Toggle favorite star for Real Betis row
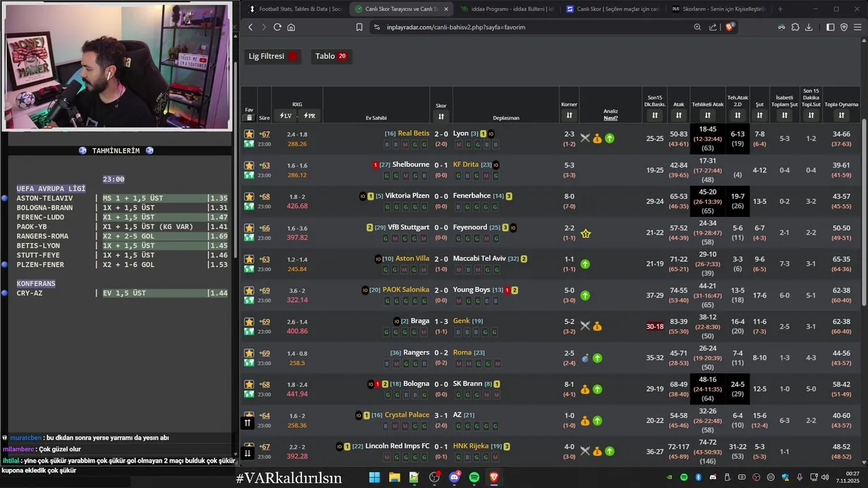 (249, 134)
